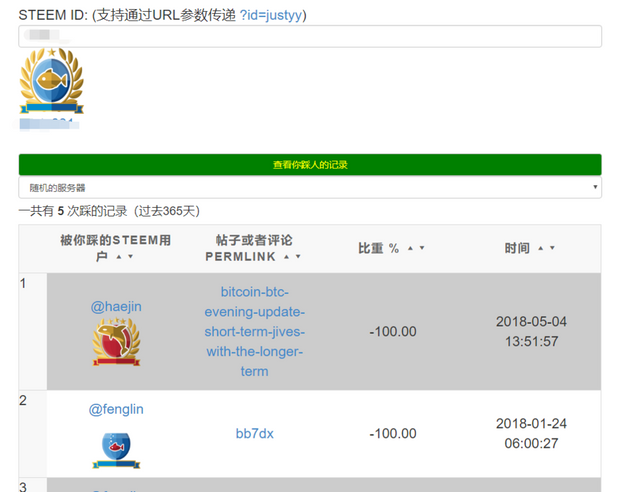
Task: Click row number 1 cell
Action: point(33,332)
